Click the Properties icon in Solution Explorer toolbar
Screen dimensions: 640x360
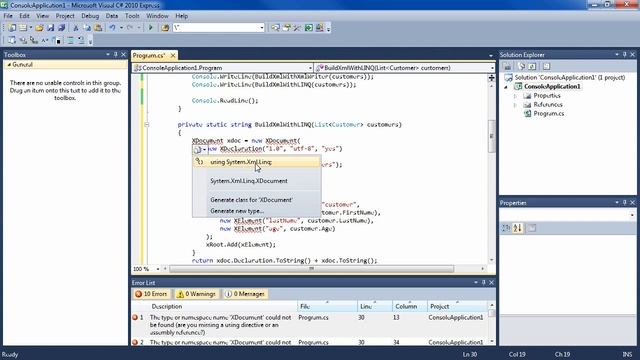507,67
